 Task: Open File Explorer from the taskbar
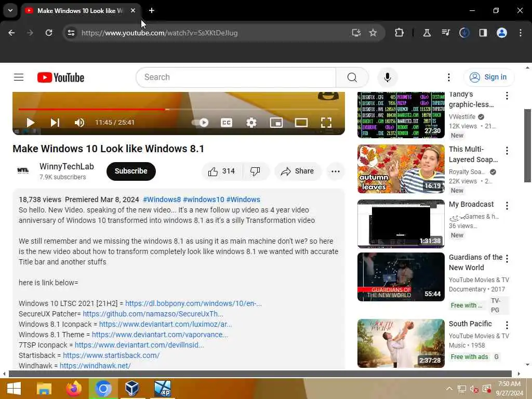pos(44,389)
